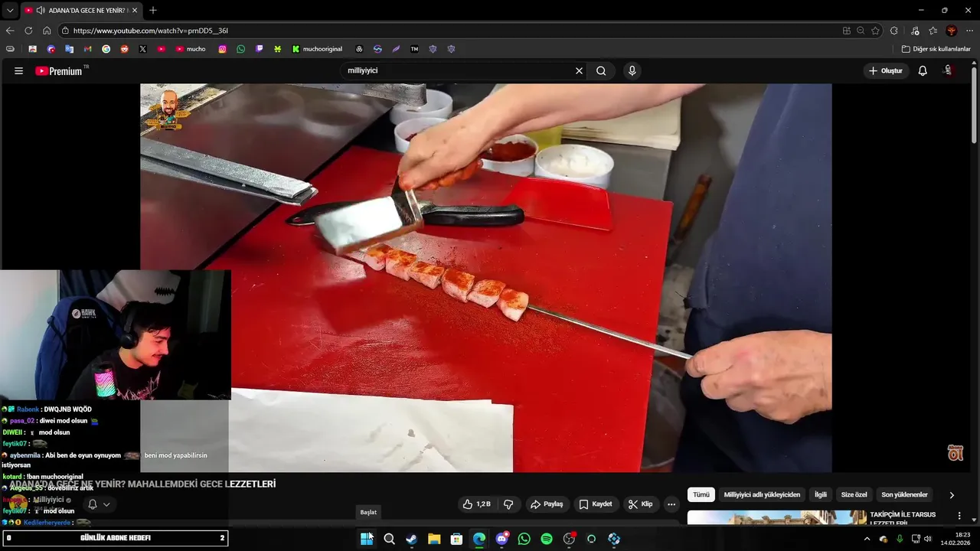Open Twitch bookmark icon
This screenshot has width=980, height=551.
tap(259, 49)
